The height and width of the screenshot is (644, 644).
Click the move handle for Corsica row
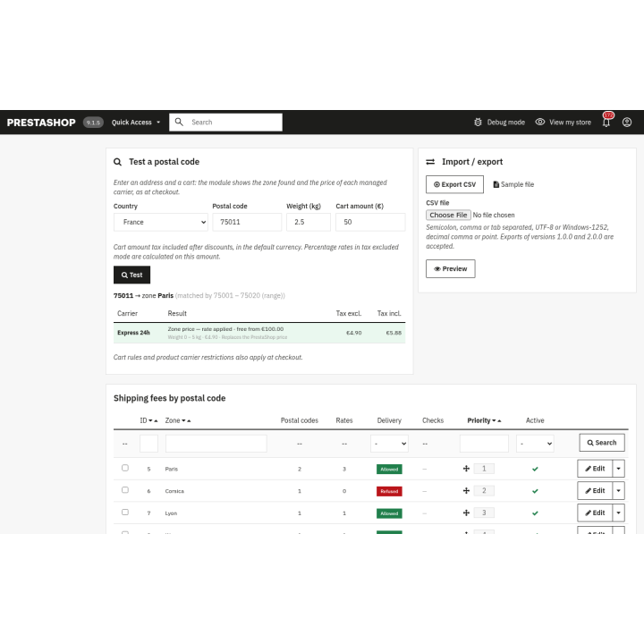tap(466, 490)
